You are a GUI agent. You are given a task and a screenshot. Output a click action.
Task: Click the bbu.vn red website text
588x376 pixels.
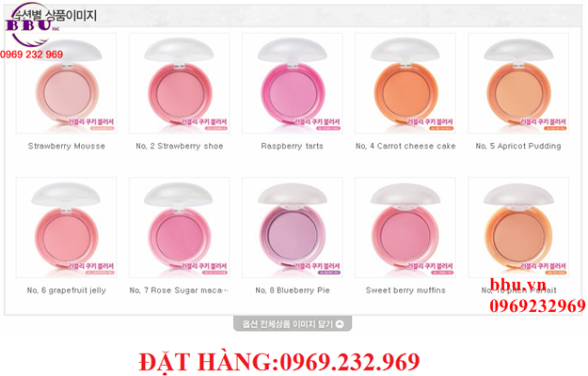513,286
